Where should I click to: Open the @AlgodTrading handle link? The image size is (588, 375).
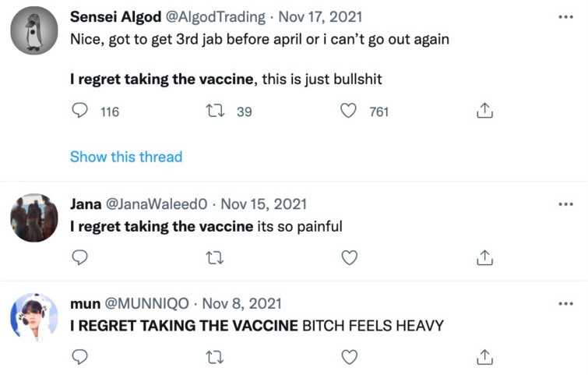point(213,17)
